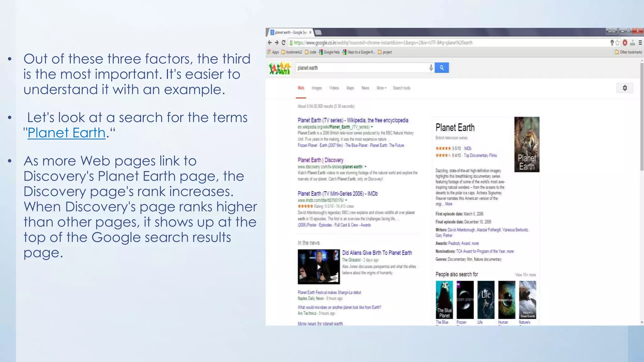Image resolution: width=644 pixels, height=362 pixels.
Task: Reload the Google search page
Action: [x=283, y=42]
